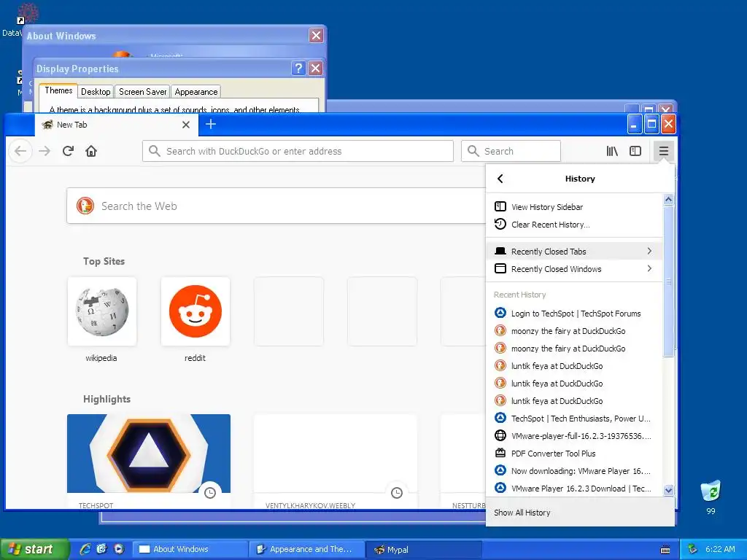Click the Windows Start button
Screen dimensions: 747x560
[34, 549]
